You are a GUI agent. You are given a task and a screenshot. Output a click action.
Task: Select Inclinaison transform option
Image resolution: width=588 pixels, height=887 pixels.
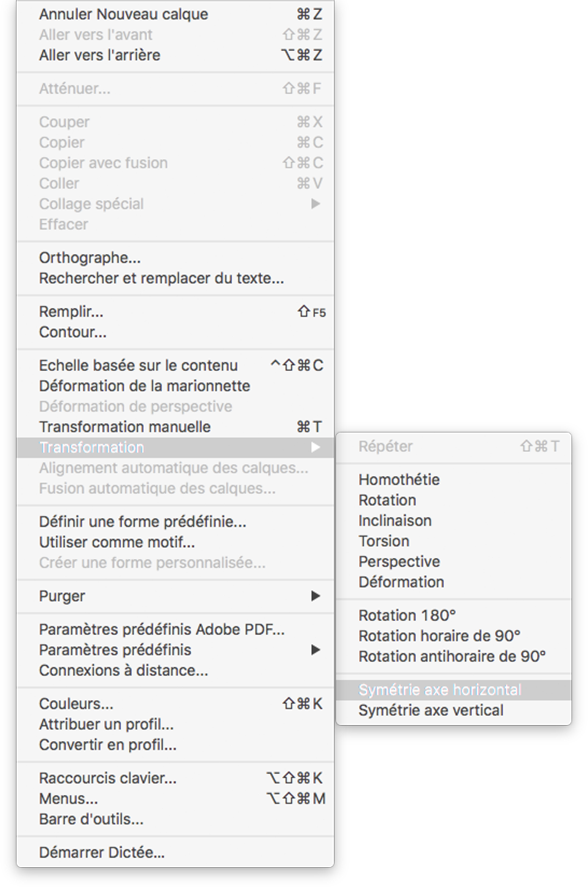(x=395, y=521)
